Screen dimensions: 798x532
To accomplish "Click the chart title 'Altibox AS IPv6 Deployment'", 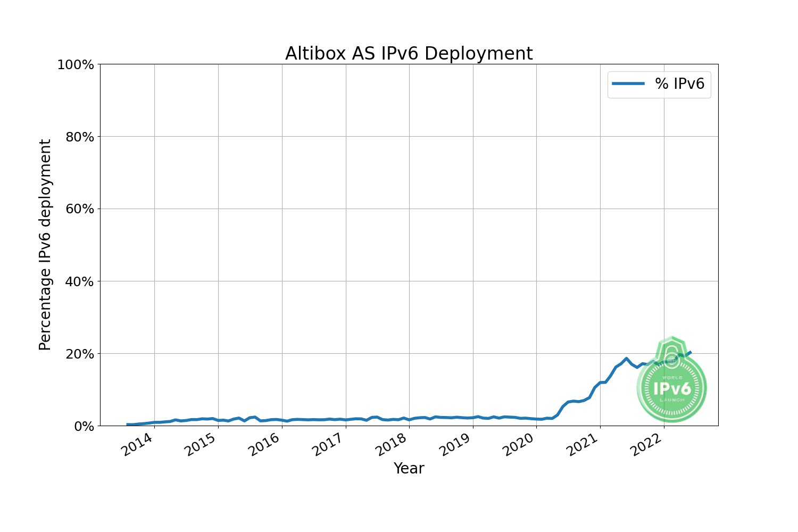I will click(409, 54).
